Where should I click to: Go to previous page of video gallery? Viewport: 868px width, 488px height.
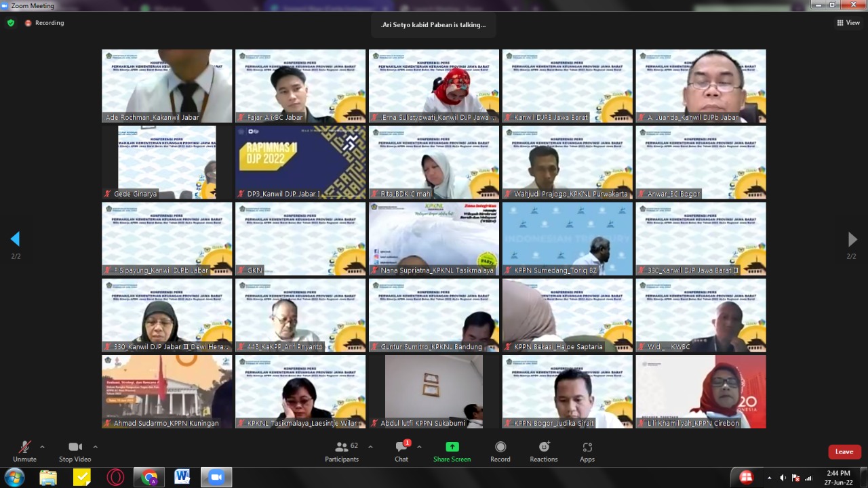pyautogui.click(x=15, y=239)
